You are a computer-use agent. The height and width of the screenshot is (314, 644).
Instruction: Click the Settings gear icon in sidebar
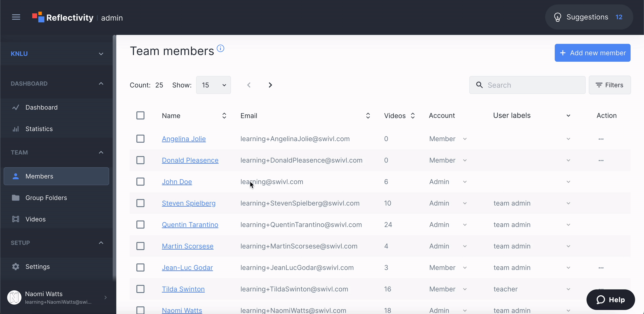click(x=14, y=266)
